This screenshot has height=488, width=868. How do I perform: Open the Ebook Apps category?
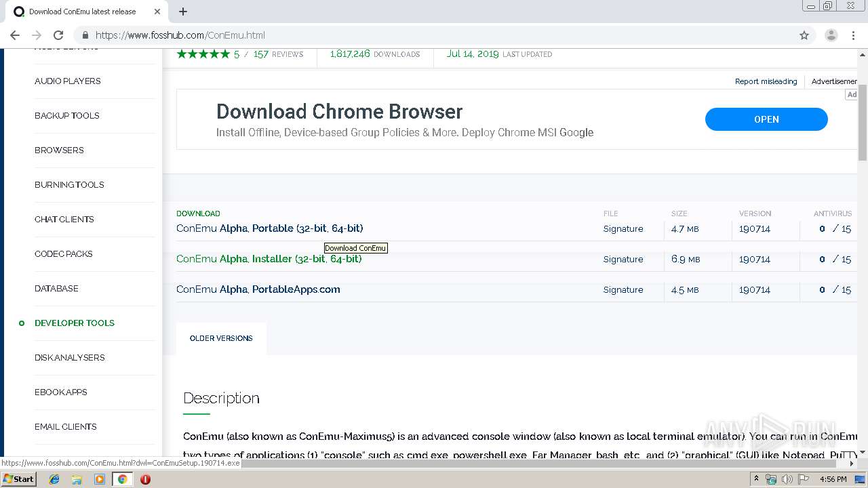(x=60, y=392)
